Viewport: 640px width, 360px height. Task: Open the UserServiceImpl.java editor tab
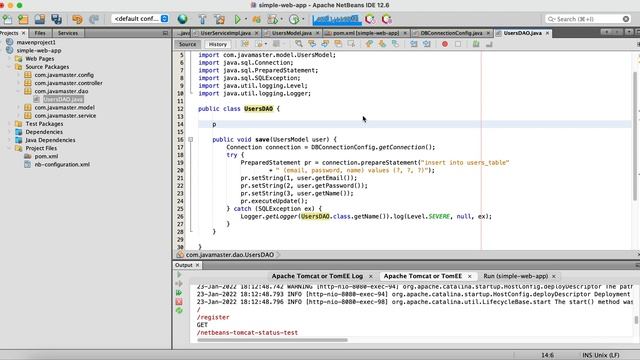tap(225, 33)
